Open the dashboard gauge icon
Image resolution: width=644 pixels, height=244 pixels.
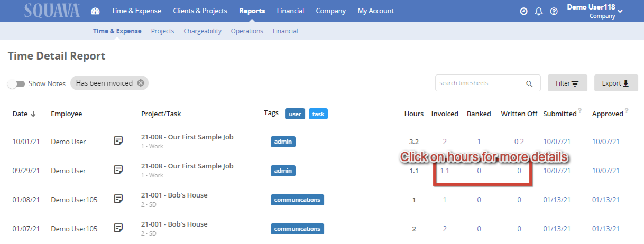(x=95, y=11)
